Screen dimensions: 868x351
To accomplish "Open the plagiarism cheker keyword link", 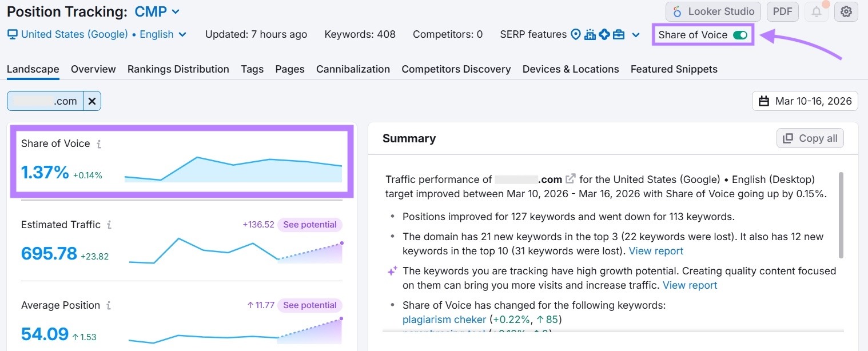I will [444, 320].
